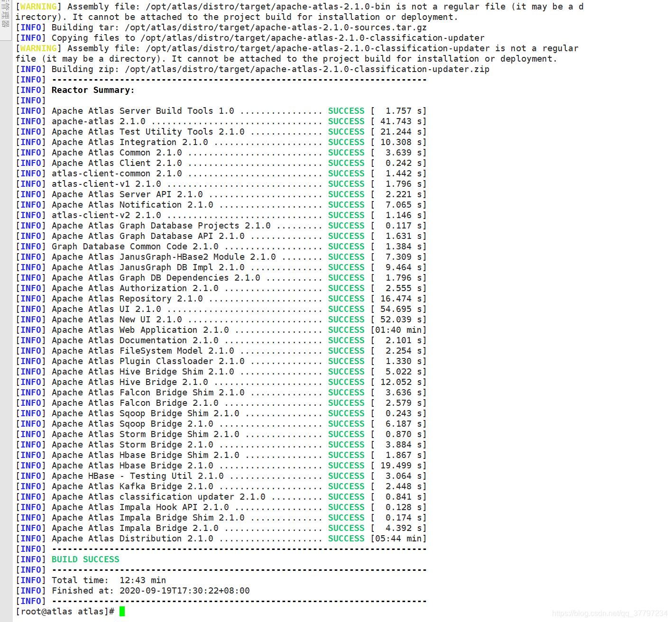Click the 'Graph Database Common Code 2.1.0' line

[x=221, y=247]
